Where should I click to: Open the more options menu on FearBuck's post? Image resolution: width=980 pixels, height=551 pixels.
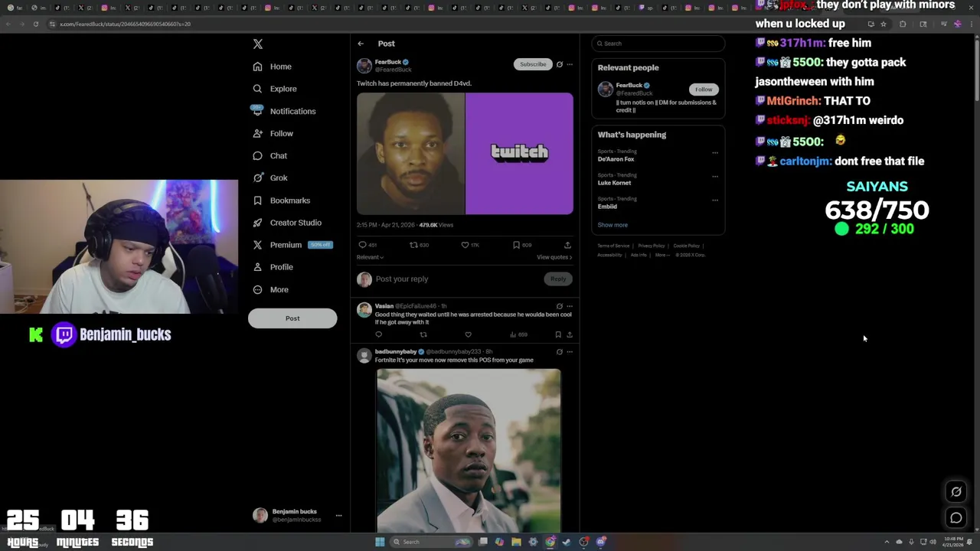tap(570, 64)
